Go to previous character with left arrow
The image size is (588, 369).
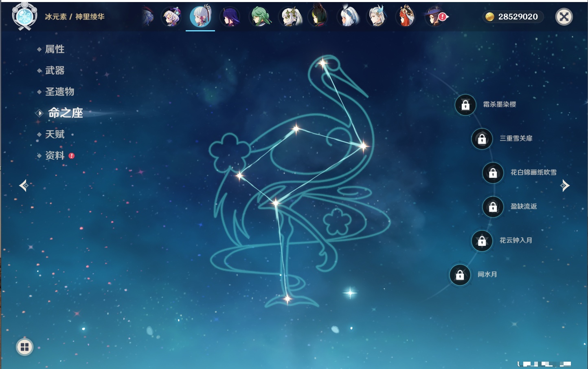[x=24, y=186]
